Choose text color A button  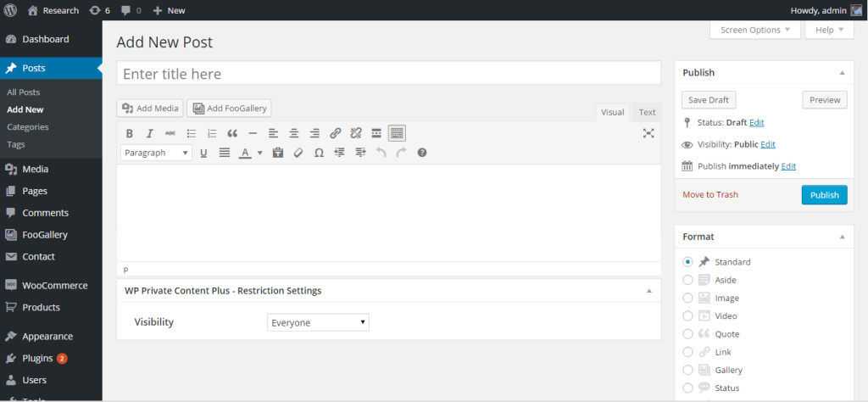(x=245, y=153)
